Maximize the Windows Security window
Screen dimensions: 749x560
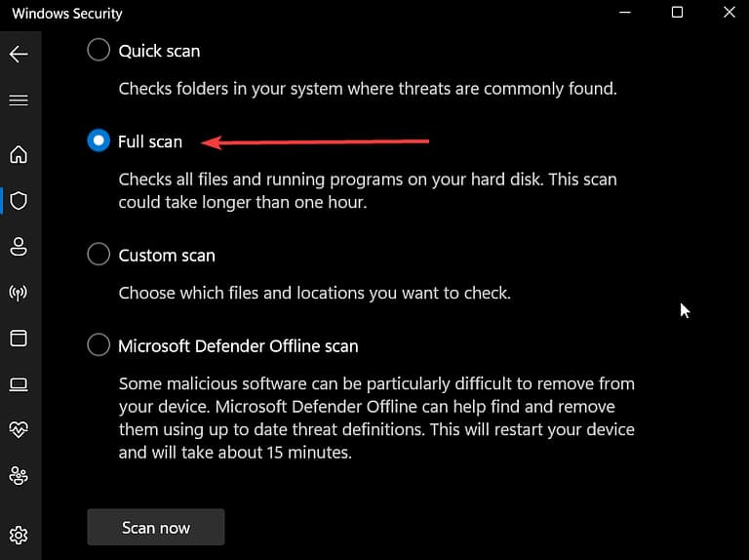click(677, 13)
